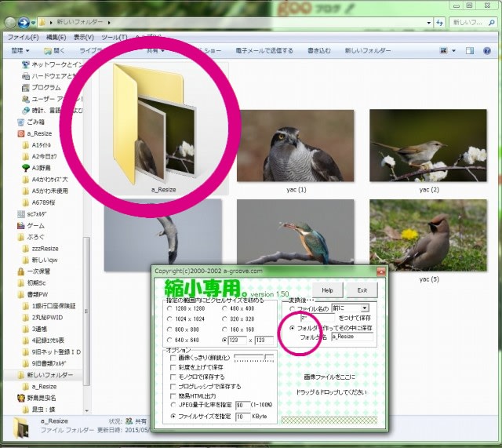Expand the 整理 organize dropdown
Viewport: 502px width, 448px height.
(x=20, y=51)
